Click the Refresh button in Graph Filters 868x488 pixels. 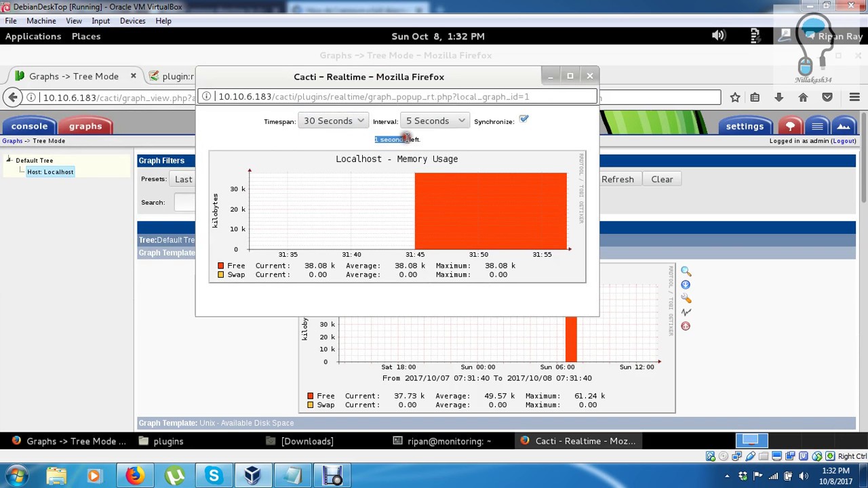point(617,180)
